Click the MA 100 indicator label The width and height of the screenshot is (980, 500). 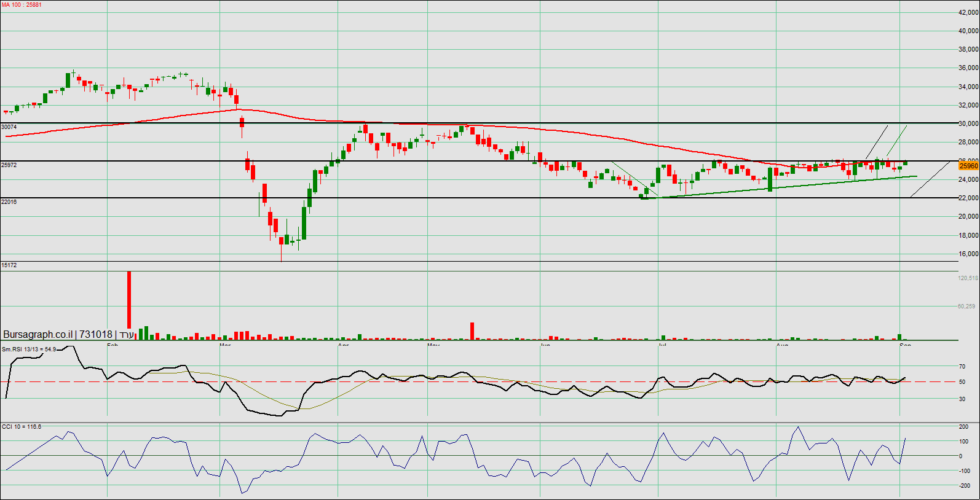pyautogui.click(x=22, y=5)
